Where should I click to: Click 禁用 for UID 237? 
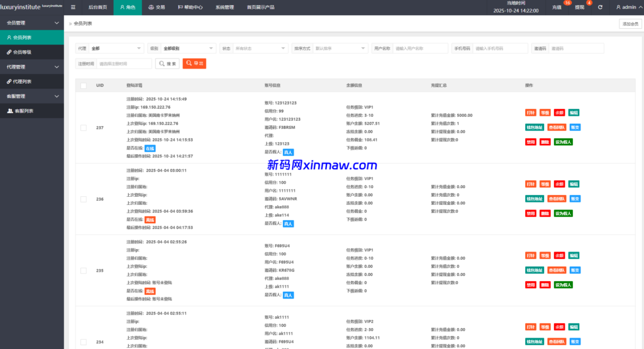click(531, 142)
